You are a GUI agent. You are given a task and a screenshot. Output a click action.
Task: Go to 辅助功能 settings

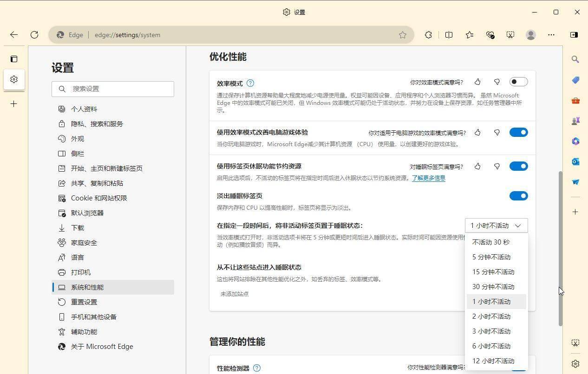113,332
